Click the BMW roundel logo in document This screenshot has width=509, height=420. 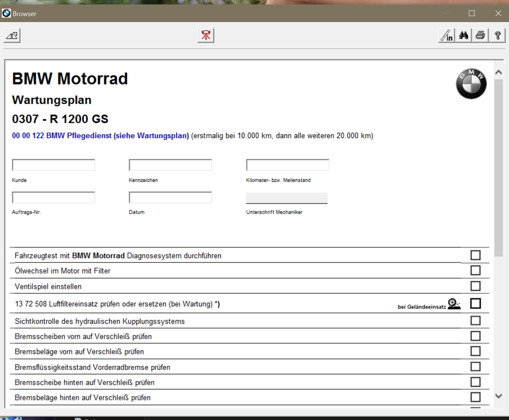(x=471, y=84)
